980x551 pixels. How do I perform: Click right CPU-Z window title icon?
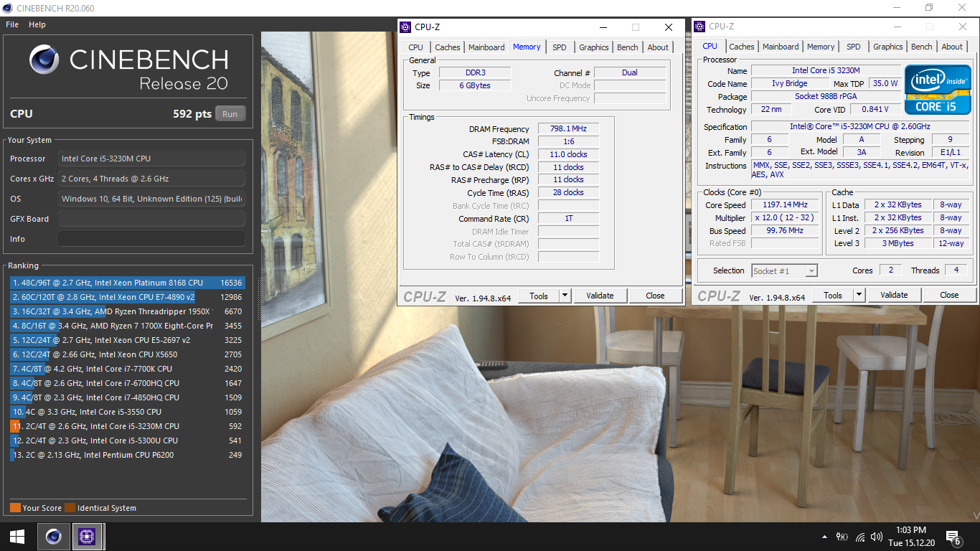pyautogui.click(x=700, y=27)
